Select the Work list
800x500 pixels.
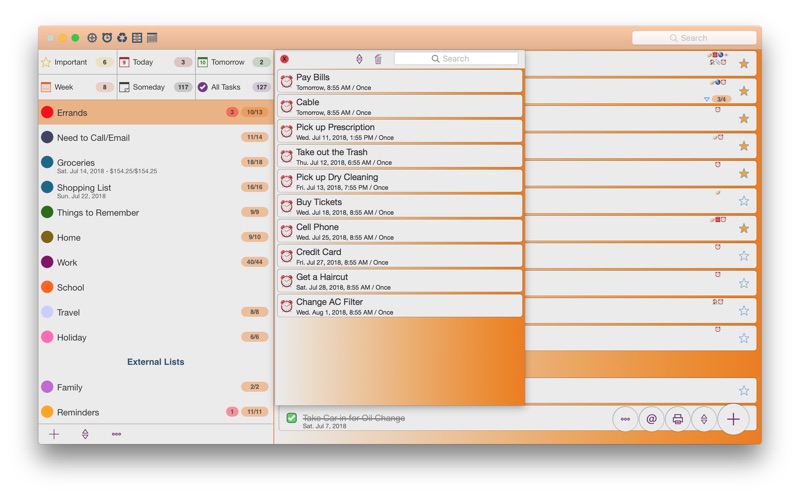tap(156, 262)
